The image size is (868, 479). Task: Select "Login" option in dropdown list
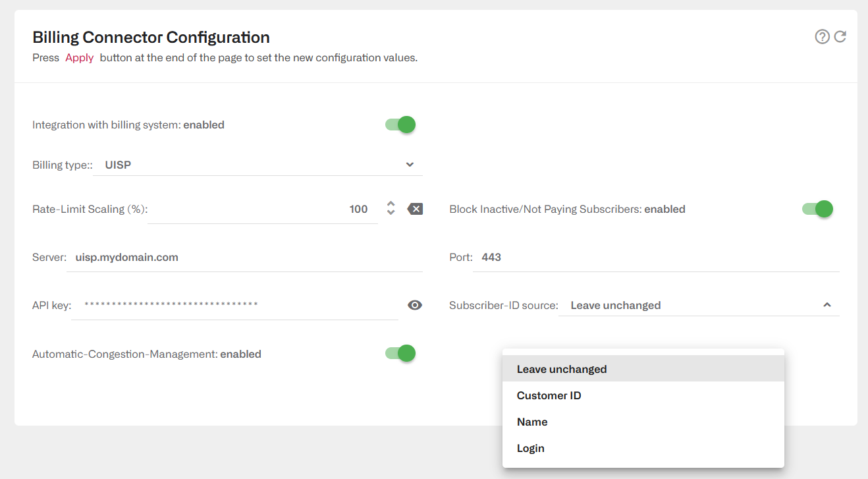[x=643, y=448]
